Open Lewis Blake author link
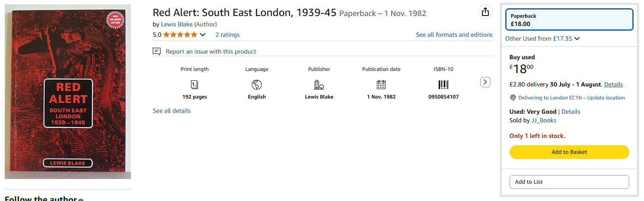The width and height of the screenshot is (644, 201). point(177,24)
